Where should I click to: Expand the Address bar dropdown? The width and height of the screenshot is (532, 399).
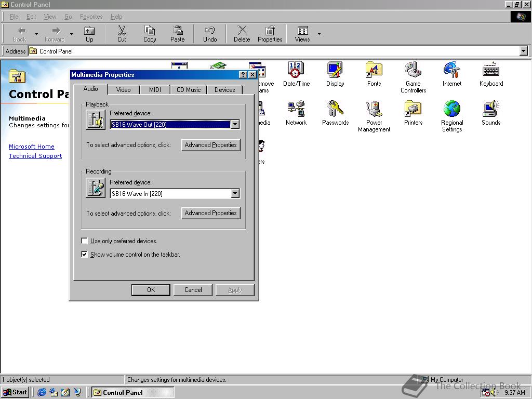tap(524, 51)
